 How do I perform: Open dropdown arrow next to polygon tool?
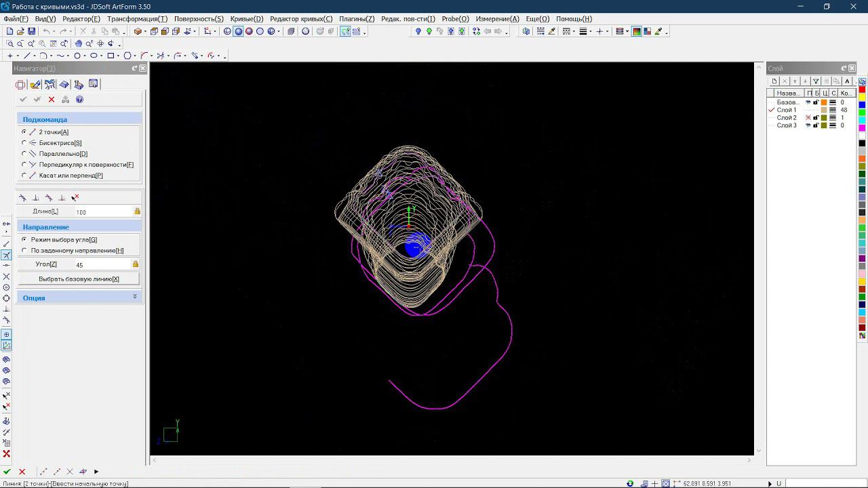(x=135, y=56)
